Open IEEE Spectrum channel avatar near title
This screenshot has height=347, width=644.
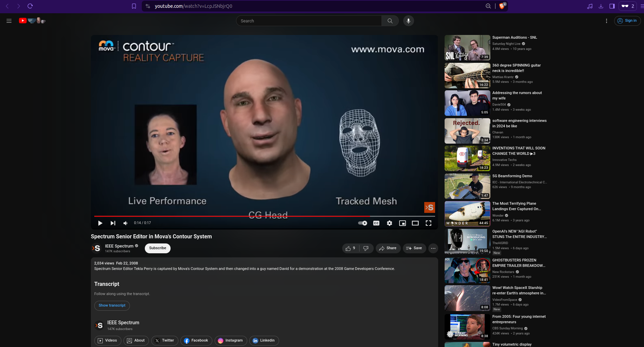[96, 248]
